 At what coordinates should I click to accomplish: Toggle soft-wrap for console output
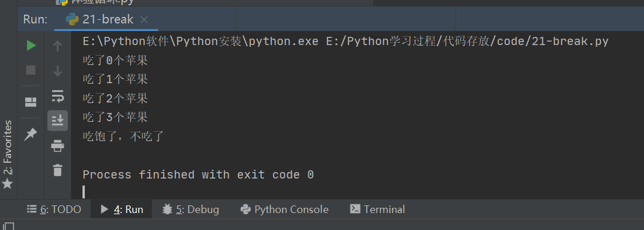tap(57, 96)
